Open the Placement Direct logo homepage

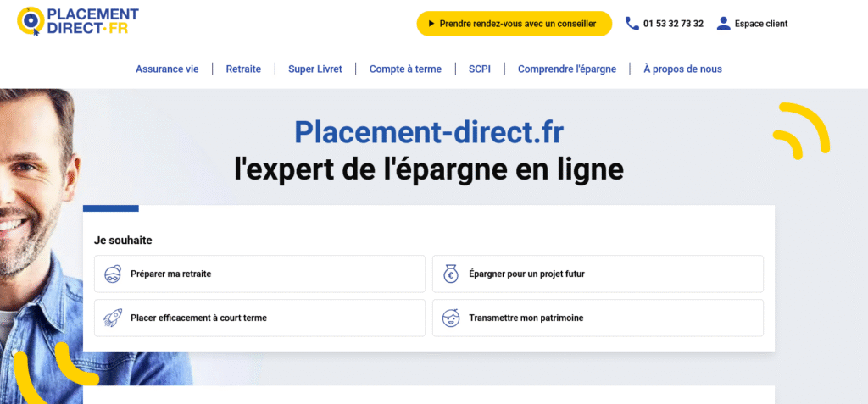[78, 21]
